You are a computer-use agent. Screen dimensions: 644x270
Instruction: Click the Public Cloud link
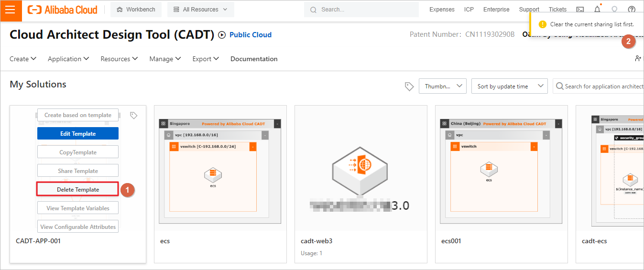251,35
